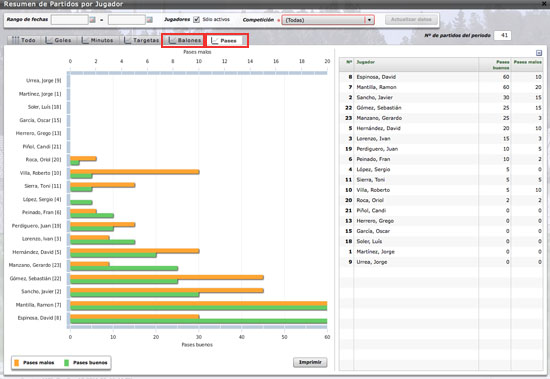Click chart label Roca, Oriol [20]

point(43,160)
